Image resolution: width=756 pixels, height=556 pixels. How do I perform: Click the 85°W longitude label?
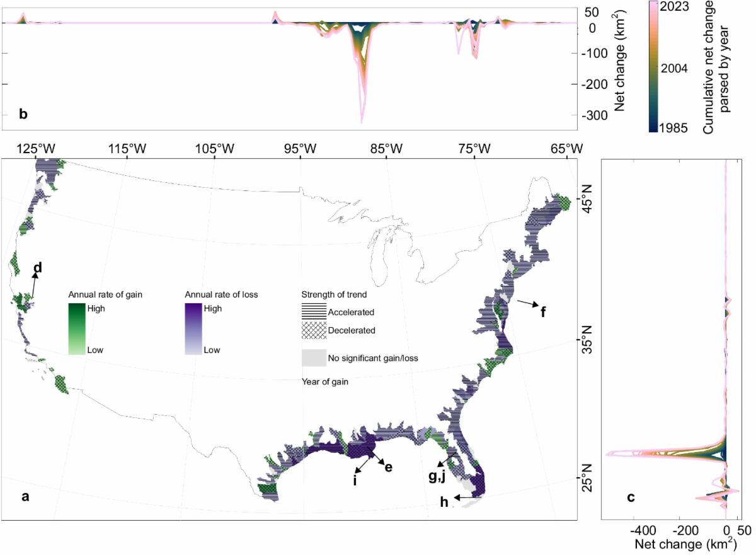pyautogui.click(x=386, y=149)
